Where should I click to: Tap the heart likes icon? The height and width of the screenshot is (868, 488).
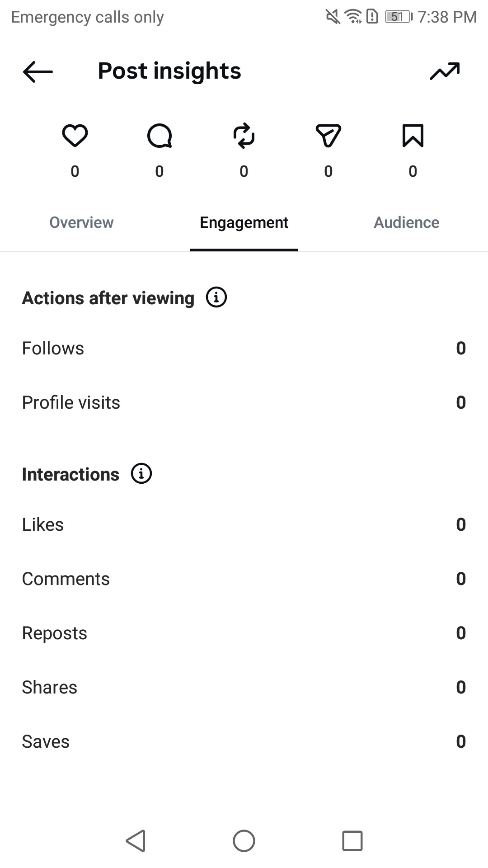[75, 136]
